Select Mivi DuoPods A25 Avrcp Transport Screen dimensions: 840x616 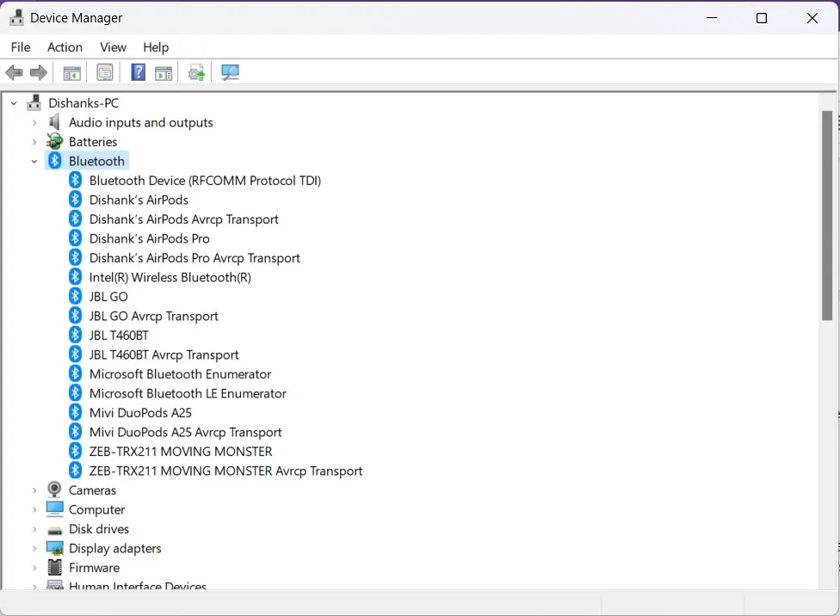pyautogui.click(x=185, y=432)
